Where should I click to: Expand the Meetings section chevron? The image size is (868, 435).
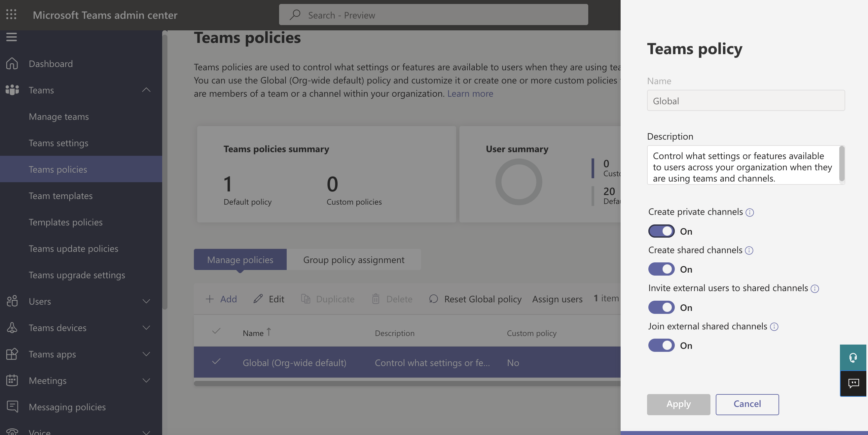tap(146, 380)
